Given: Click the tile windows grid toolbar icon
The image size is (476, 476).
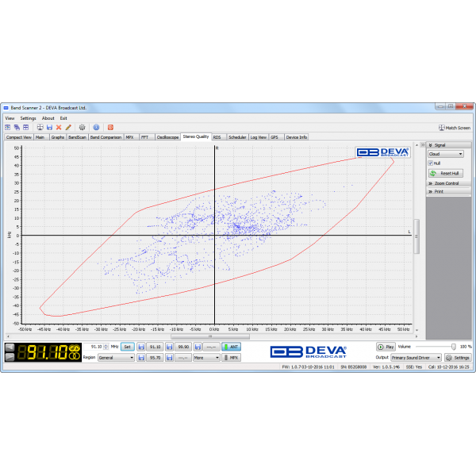Looking at the screenshot, I should [26, 127].
